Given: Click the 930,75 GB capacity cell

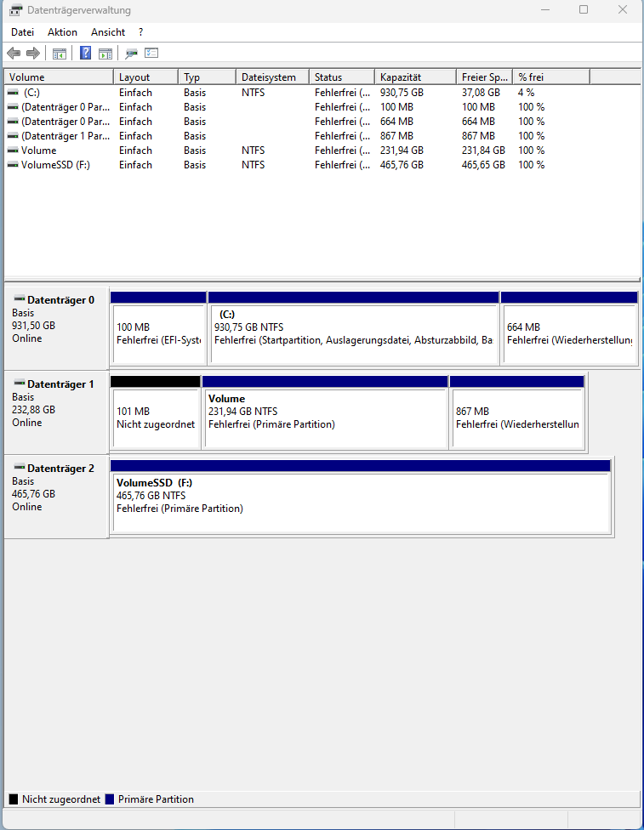Looking at the screenshot, I should pyautogui.click(x=402, y=93).
